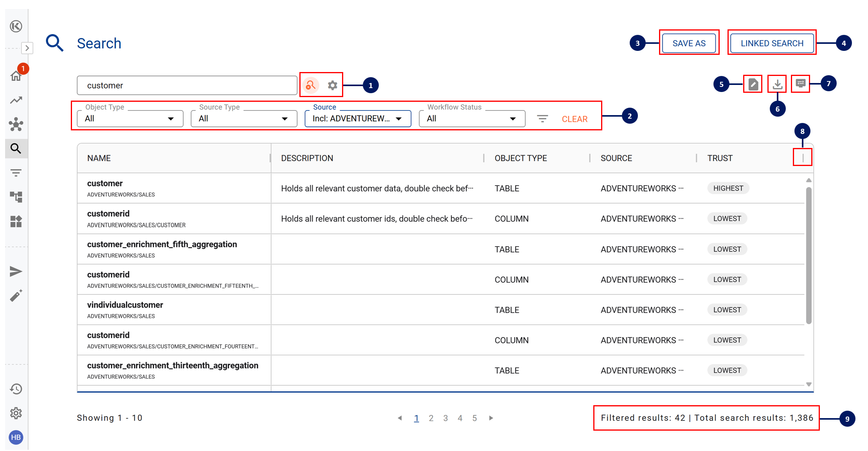Click the LINKED SEARCH button
The width and height of the screenshot is (868, 451).
772,43
